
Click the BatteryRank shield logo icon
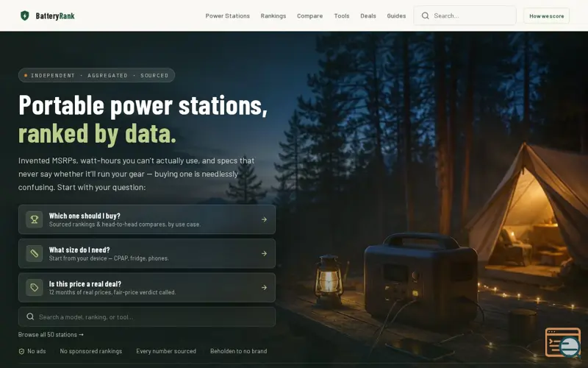coord(25,15)
